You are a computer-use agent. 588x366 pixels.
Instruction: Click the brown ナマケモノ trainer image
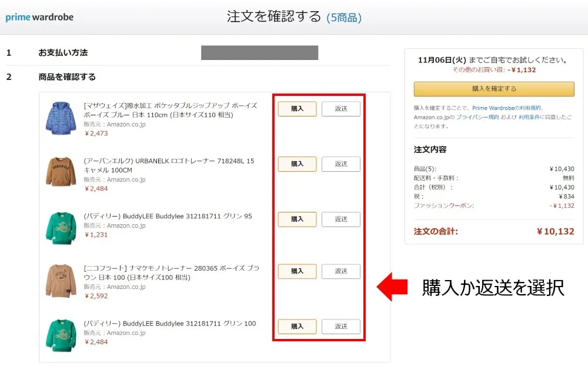click(61, 281)
